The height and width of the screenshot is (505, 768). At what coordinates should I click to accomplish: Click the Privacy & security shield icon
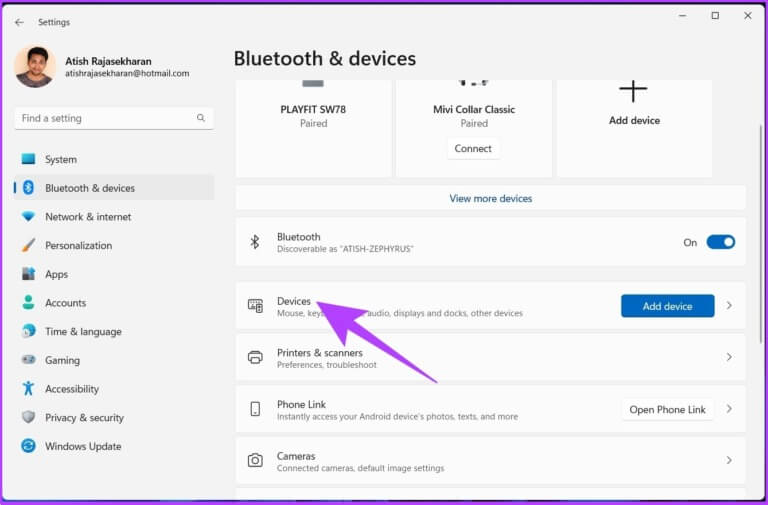click(28, 417)
